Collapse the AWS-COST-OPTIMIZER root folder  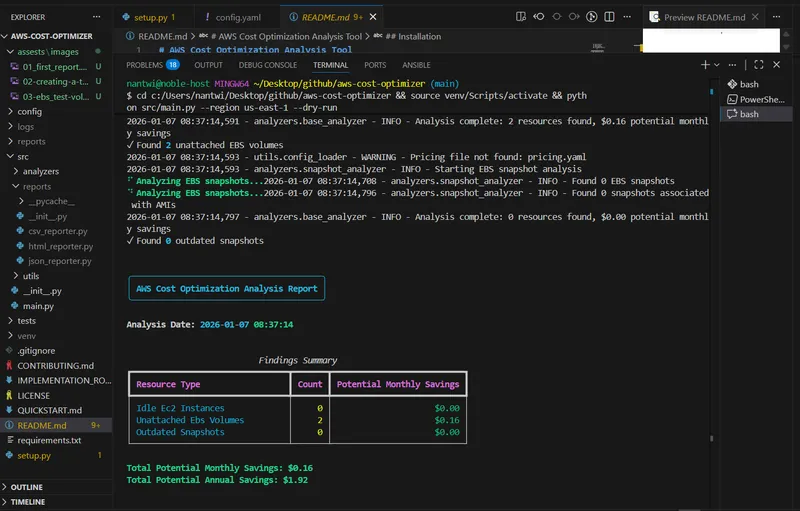click(x=5, y=36)
